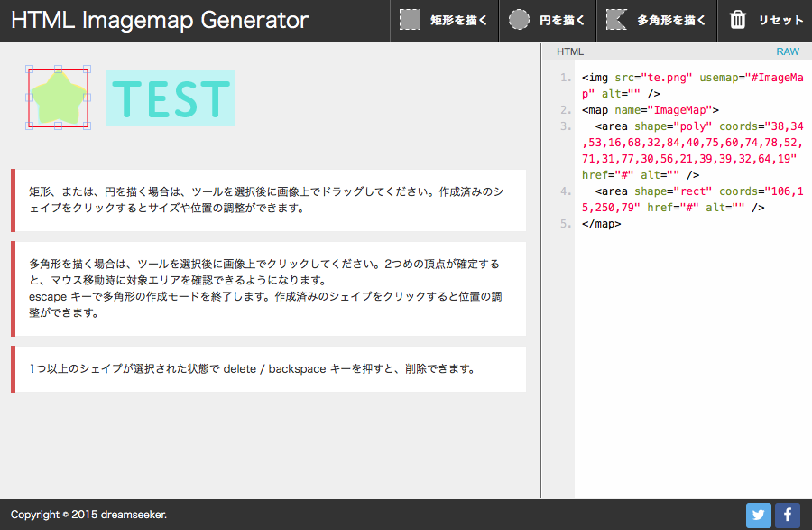Click line number 3 in code gutter
812x530 pixels.
pyautogui.click(x=566, y=126)
